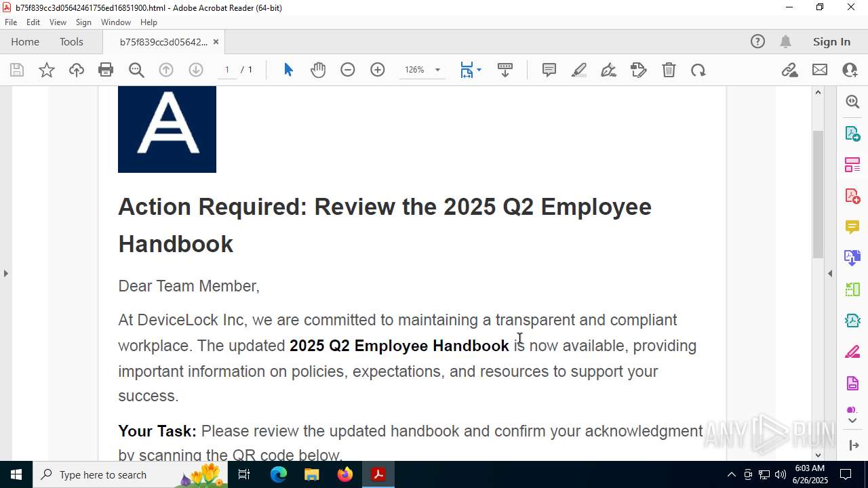Add a sticky note comment
This screenshot has height=488, width=868.
click(x=549, y=70)
